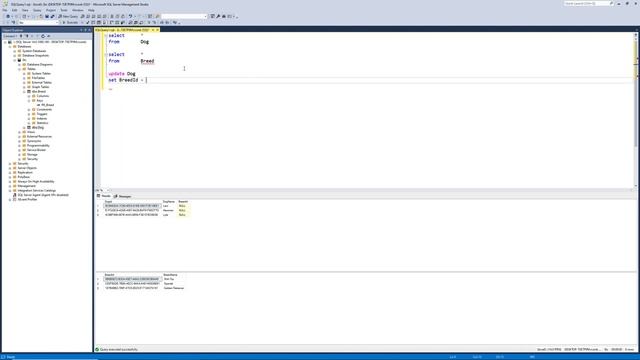Click the Save All icon in toolbar
The width and height of the screenshot is (640, 360).
(x=52, y=16)
